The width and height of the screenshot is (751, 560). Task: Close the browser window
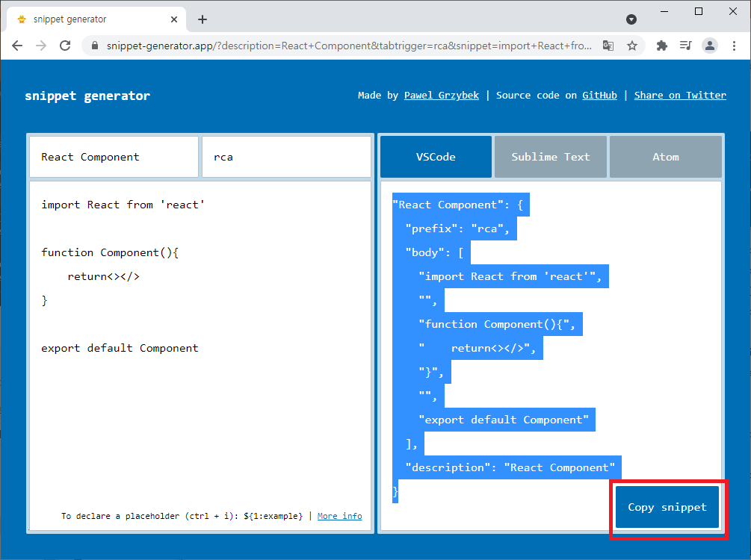[733, 11]
